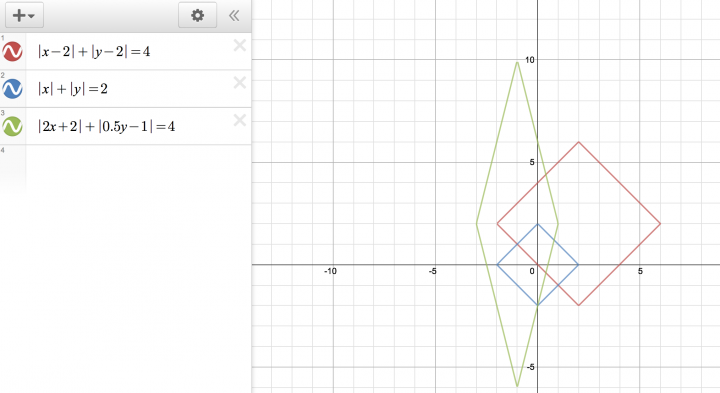The width and height of the screenshot is (720, 393).
Task: Select the red diamond curve on graph
Action: [619, 183]
